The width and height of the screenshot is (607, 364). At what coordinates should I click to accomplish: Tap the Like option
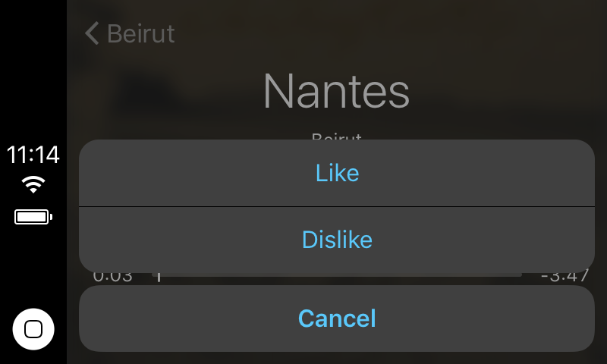[x=337, y=174]
